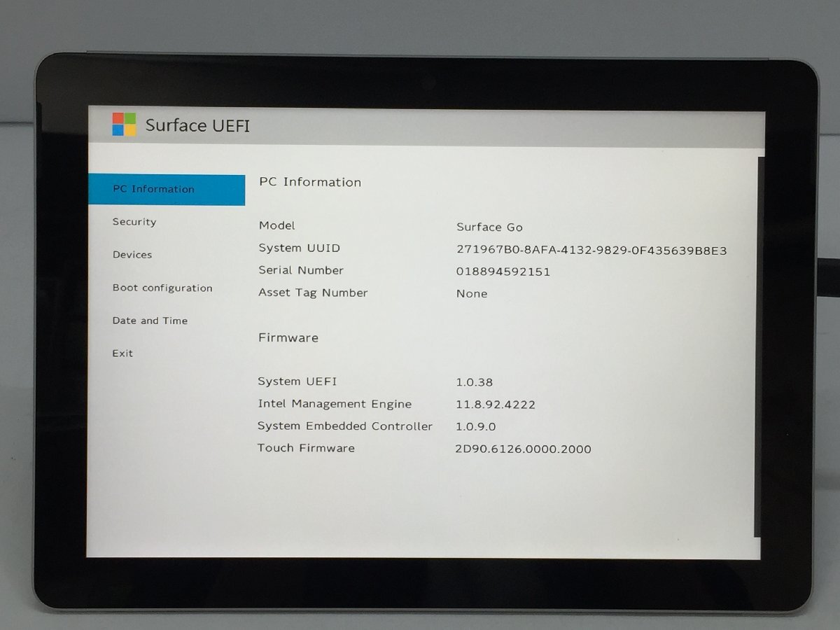The height and width of the screenshot is (630, 840).
Task: Click the Firmware section heading
Action: (288, 337)
